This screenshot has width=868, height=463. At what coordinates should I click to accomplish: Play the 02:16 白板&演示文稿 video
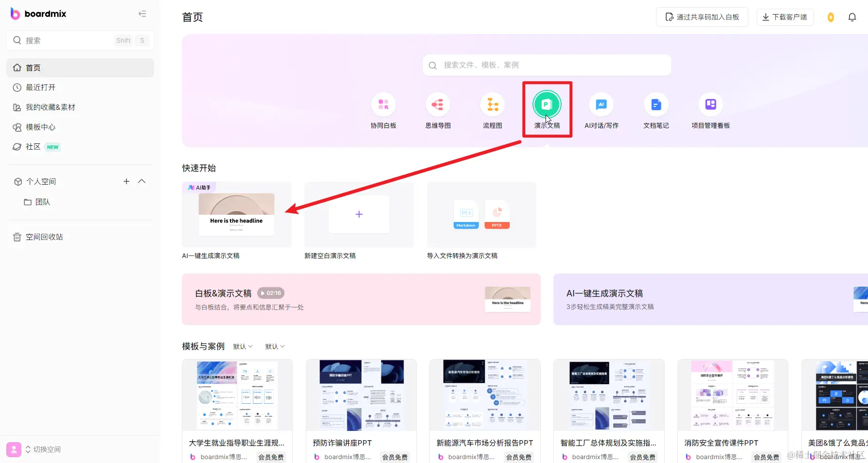click(270, 292)
